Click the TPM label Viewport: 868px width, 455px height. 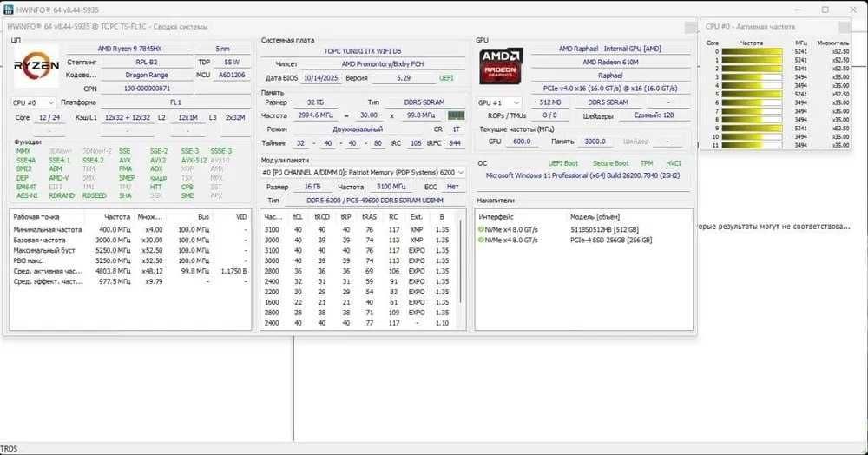pos(647,163)
